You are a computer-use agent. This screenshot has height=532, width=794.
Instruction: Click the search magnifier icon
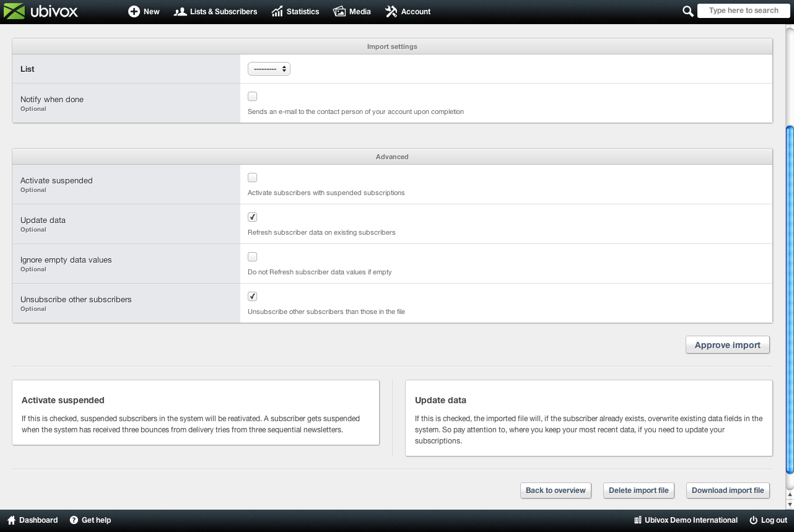tap(687, 11)
